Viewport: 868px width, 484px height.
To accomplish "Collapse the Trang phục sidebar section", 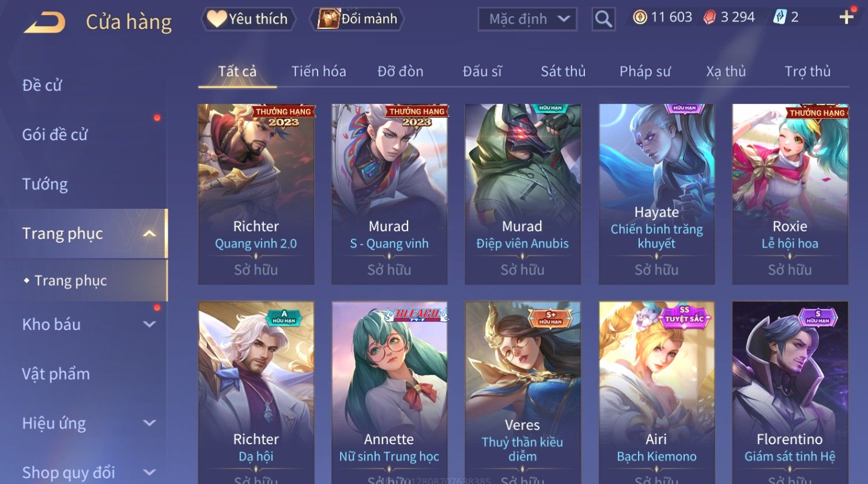I will tap(149, 234).
